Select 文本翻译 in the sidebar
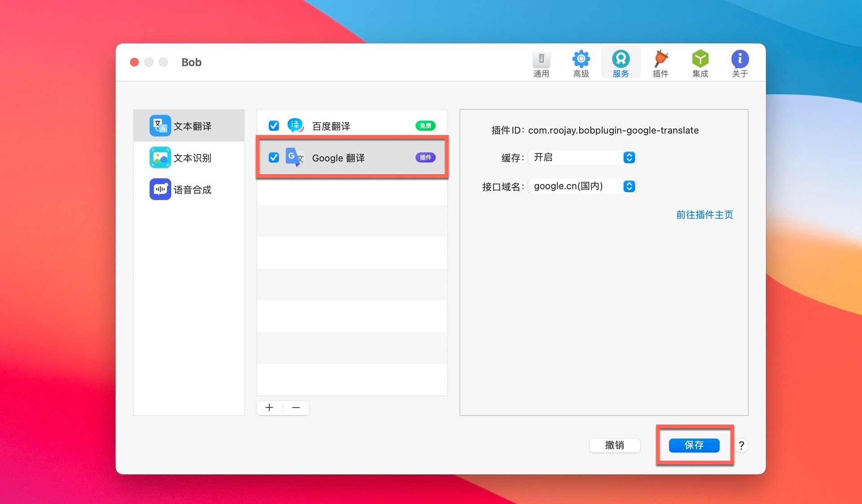862x504 pixels. coord(189,126)
